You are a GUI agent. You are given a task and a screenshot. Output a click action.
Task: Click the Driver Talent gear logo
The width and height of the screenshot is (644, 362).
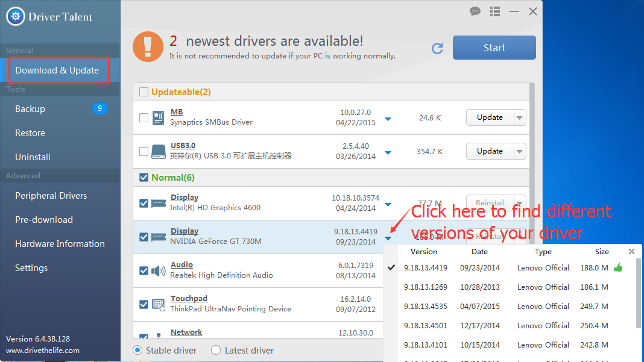(x=15, y=16)
